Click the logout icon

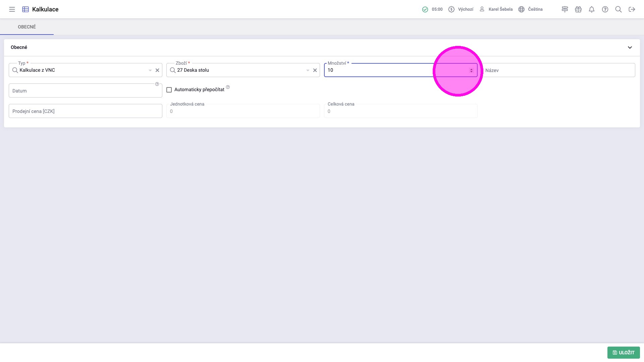(632, 9)
